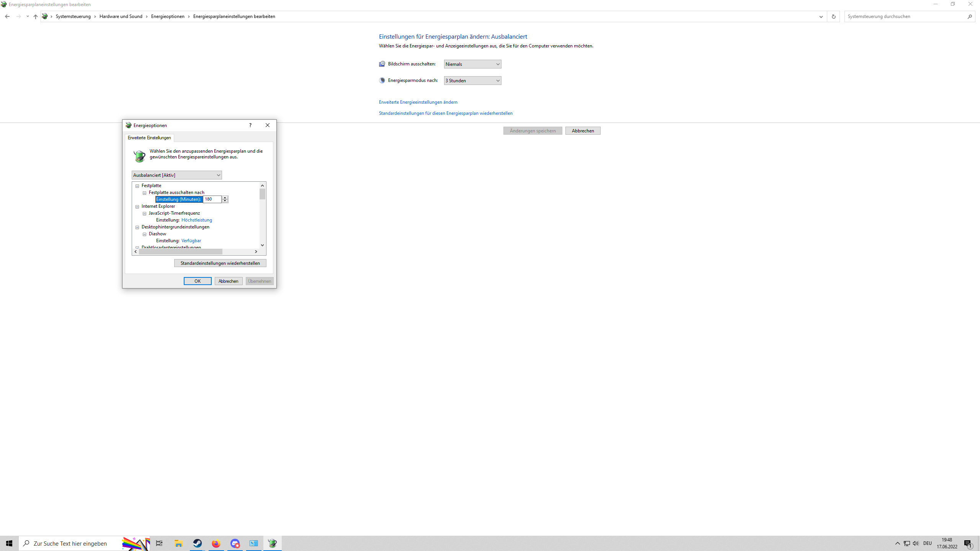This screenshot has height=551, width=980.
Task: Open the Ausbalanciert [Aktiv] plan dropdown
Action: [176, 175]
